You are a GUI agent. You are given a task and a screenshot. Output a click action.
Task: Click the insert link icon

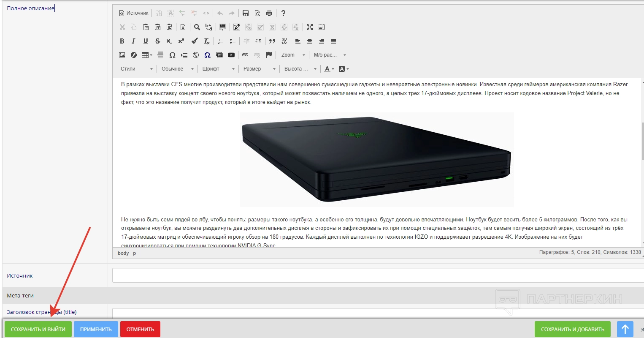245,55
